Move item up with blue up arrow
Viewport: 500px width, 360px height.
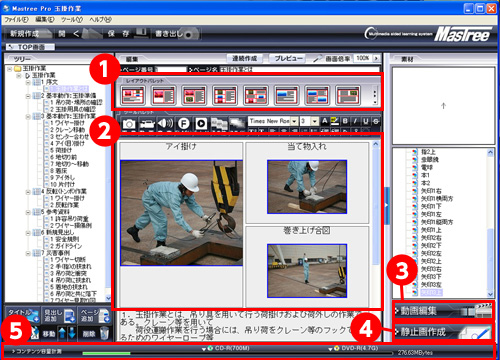coord(62,333)
